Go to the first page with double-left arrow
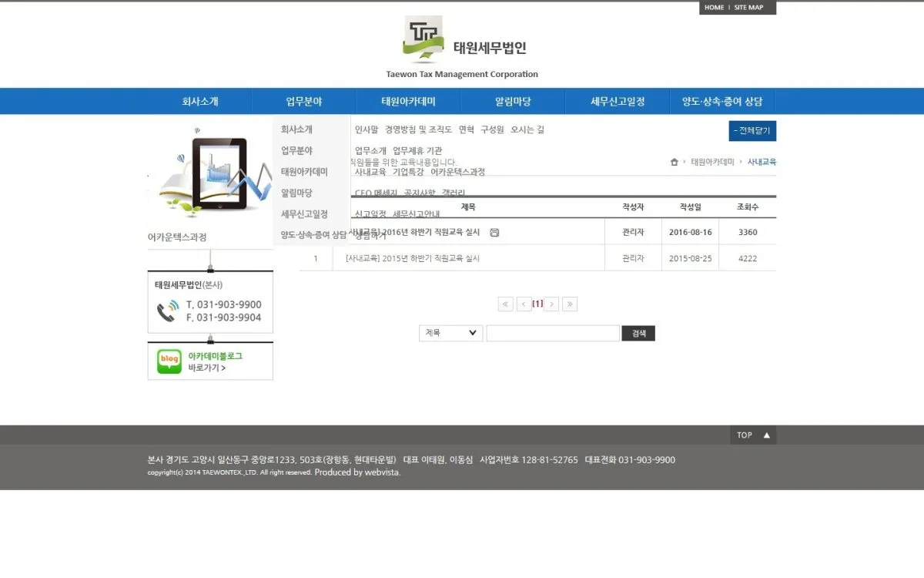 pyautogui.click(x=506, y=304)
